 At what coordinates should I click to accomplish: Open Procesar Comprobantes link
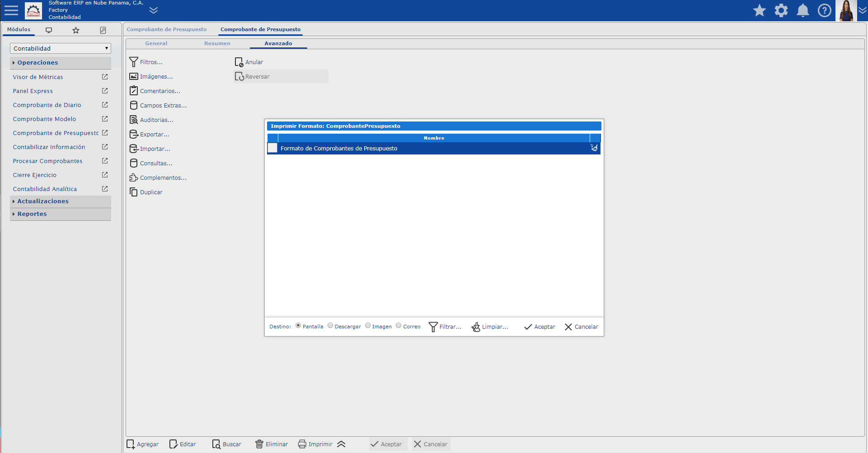point(47,161)
